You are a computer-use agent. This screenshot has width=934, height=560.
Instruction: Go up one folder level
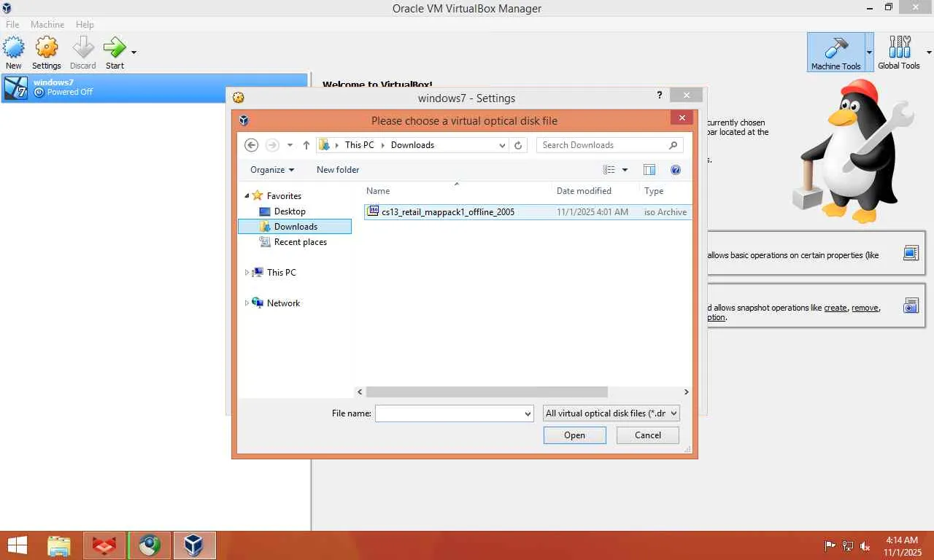tap(306, 145)
